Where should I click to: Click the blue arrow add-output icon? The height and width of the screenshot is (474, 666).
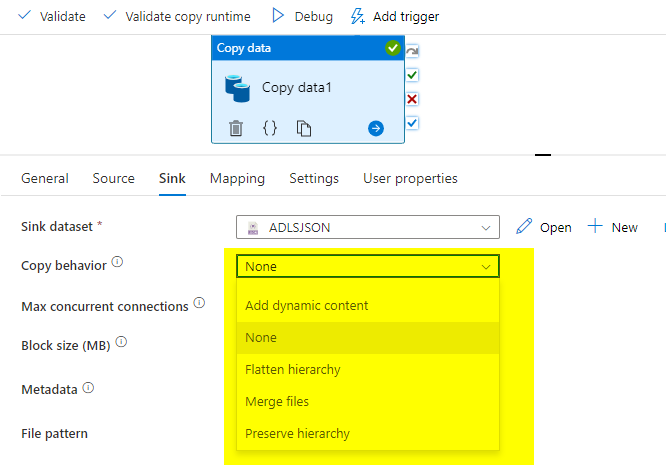click(376, 128)
